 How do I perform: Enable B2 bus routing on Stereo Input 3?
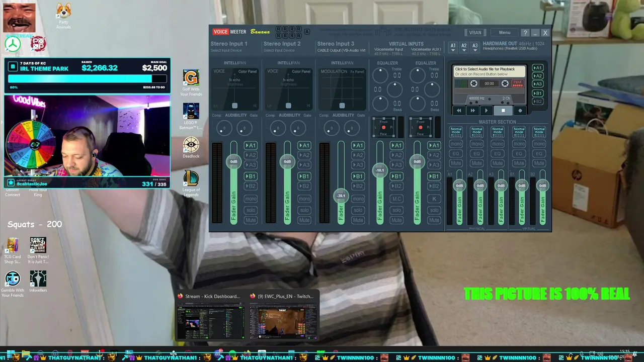coord(358,186)
